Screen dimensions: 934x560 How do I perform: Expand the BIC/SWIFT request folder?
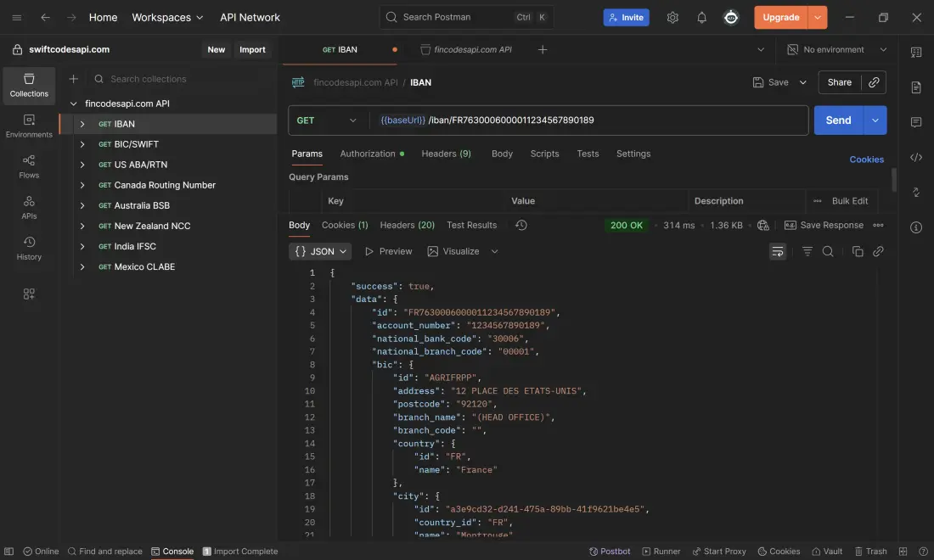[x=82, y=144]
